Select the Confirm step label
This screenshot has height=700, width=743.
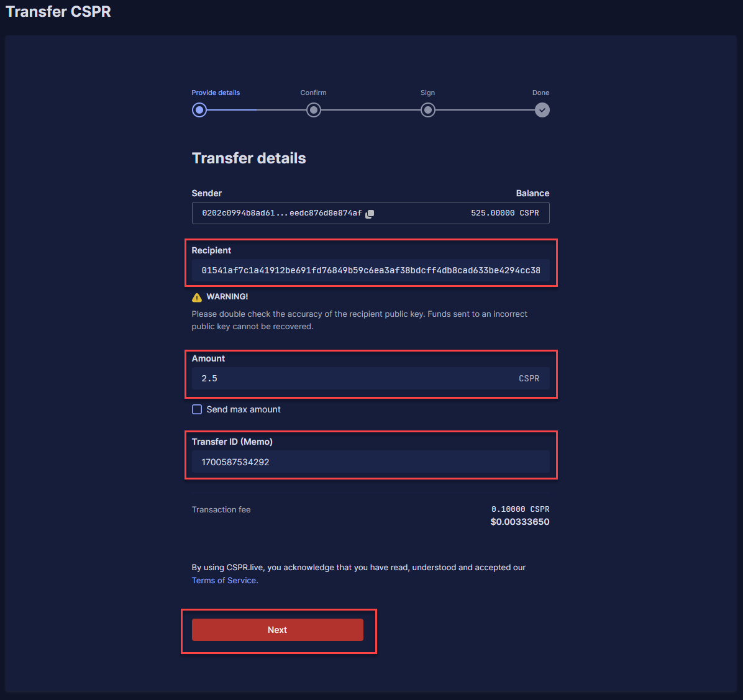point(313,93)
